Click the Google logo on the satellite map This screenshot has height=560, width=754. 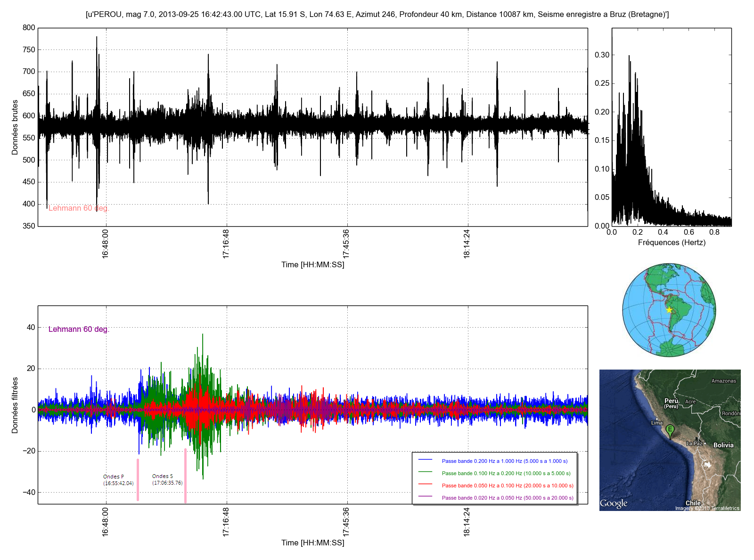pyautogui.click(x=614, y=503)
